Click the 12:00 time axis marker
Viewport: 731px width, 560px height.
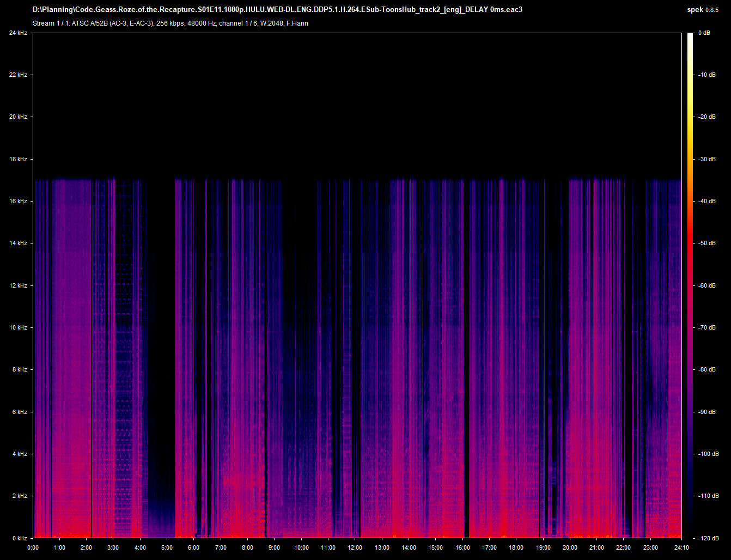(355, 547)
